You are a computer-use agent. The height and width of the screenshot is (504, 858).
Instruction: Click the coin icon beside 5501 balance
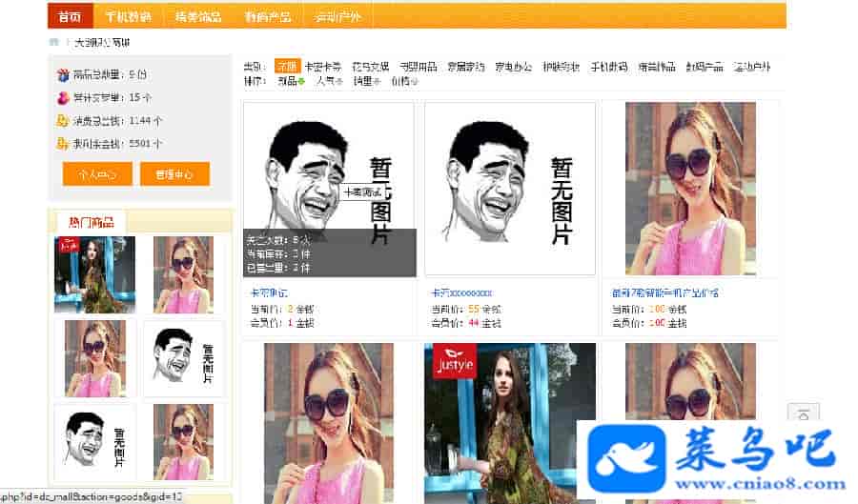[x=63, y=144]
